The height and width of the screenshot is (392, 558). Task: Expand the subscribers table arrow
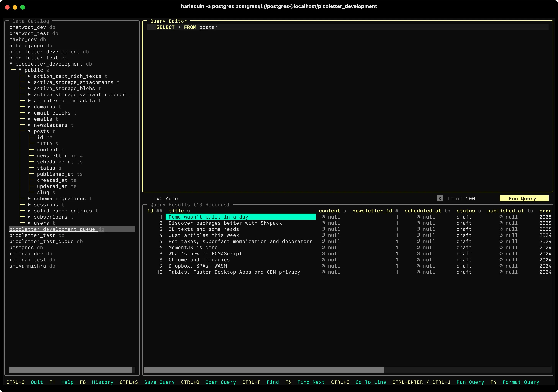[x=29, y=217]
